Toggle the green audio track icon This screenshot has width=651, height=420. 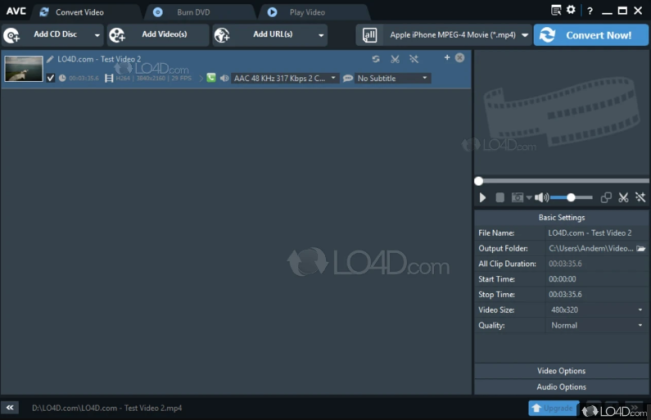pyautogui.click(x=211, y=78)
